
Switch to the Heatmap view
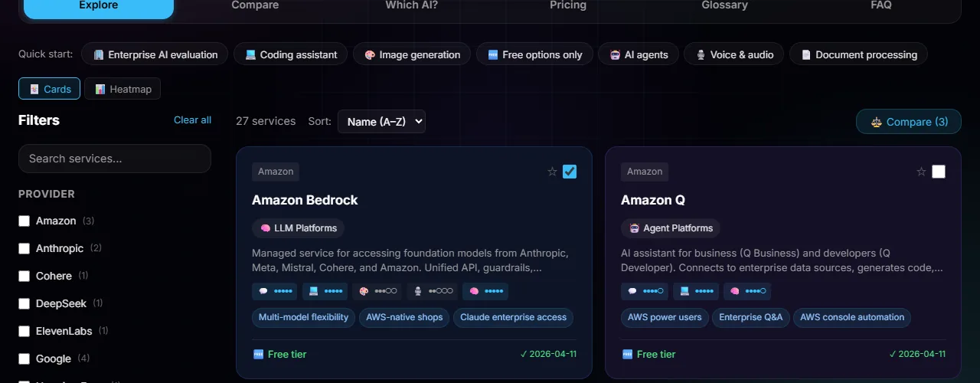tap(122, 89)
